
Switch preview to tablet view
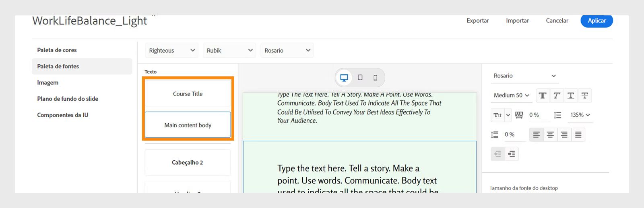coord(360,77)
